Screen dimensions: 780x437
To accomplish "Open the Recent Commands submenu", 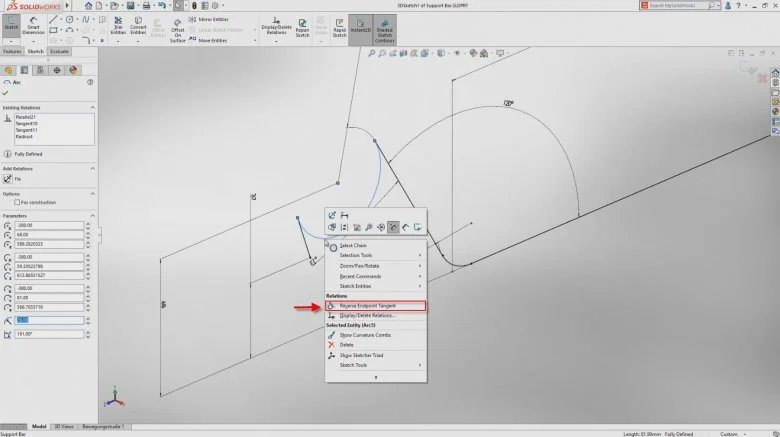I will click(376, 276).
